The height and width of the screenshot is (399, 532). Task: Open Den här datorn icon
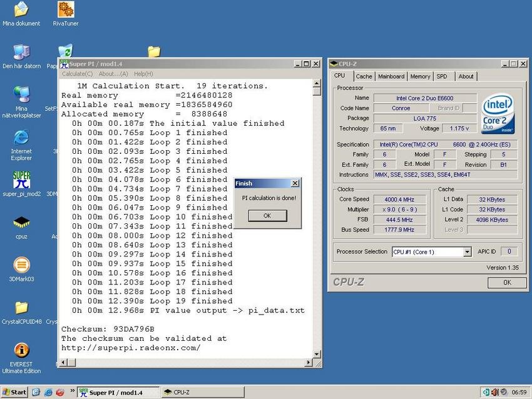pyautogui.click(x=21, y=56)
